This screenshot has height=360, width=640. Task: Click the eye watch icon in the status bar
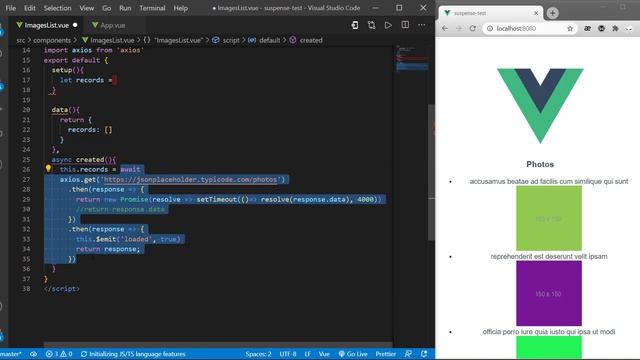[x=33, y=354]
